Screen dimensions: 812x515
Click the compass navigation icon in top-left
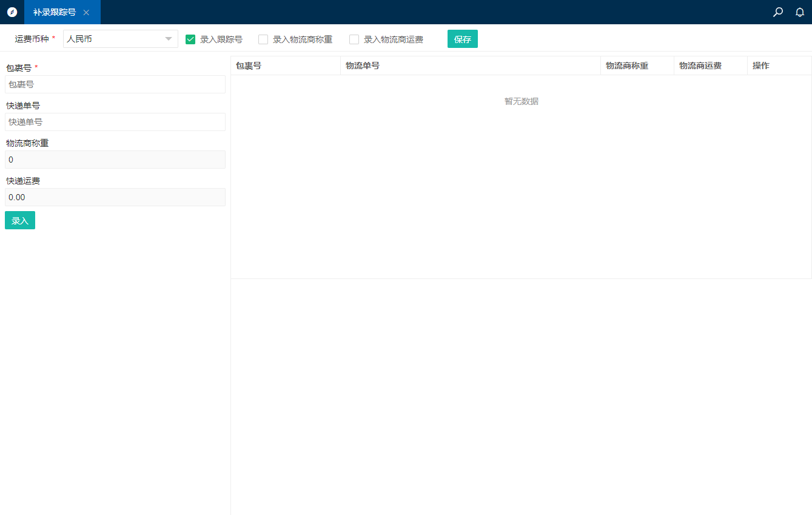pos(12,12)
